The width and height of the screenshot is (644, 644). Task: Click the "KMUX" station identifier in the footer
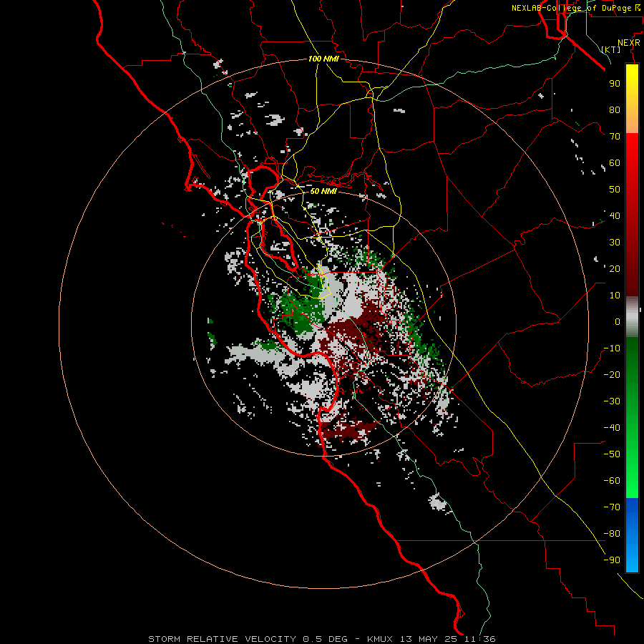tap(380, 639)
